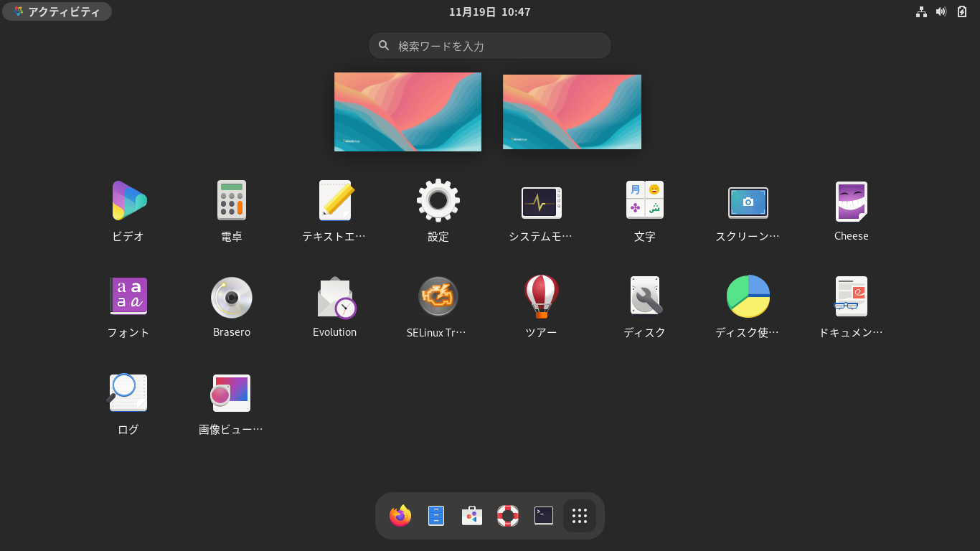
Task: Launch Firefox from the dock
Action: (x=400, y=515)
